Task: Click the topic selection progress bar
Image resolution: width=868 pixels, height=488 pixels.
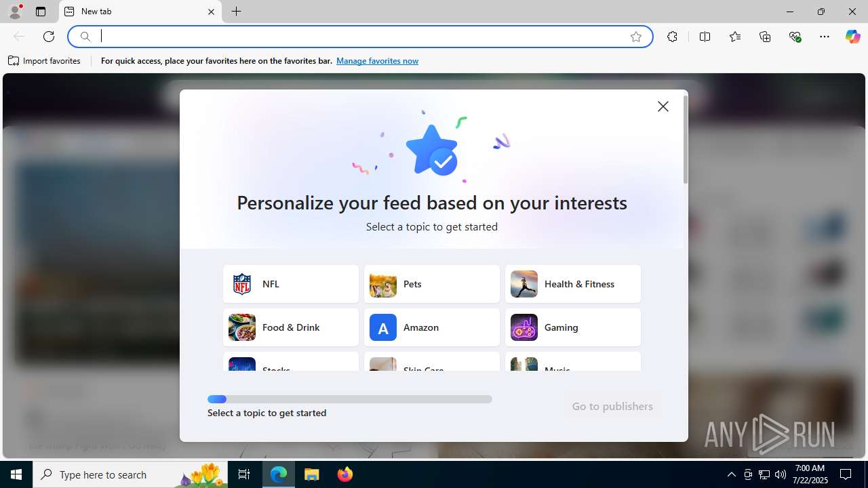Action: (350, 399)
